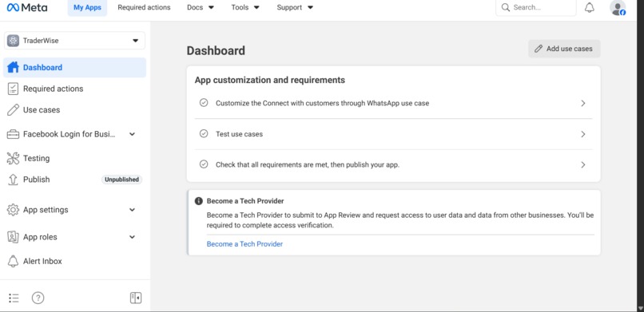Open Publish in the sidebar

pyautogui.click(x=37, y=180)
